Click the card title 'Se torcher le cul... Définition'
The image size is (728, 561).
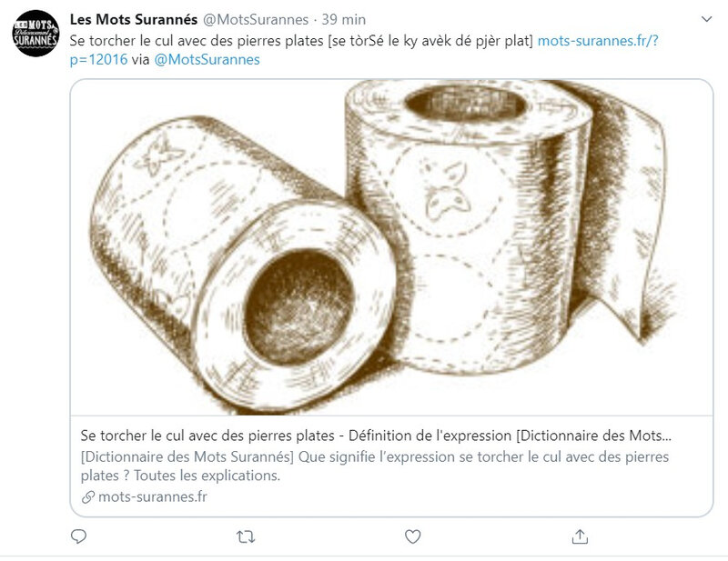point(376,434)
